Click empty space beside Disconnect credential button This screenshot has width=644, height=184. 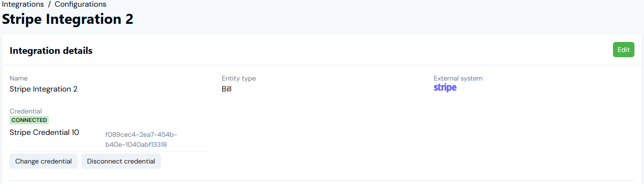186,161
